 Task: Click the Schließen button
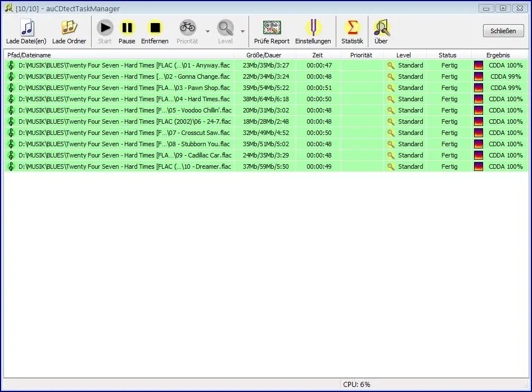503,31
